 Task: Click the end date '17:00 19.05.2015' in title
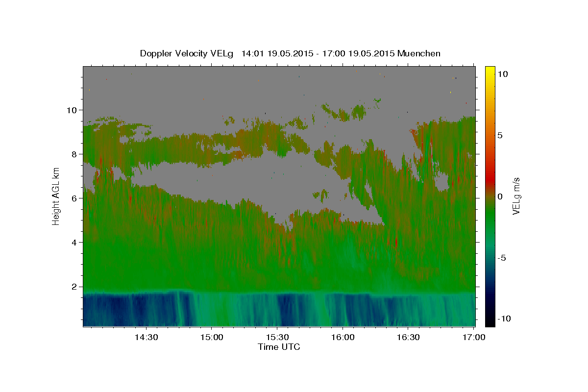358,53
